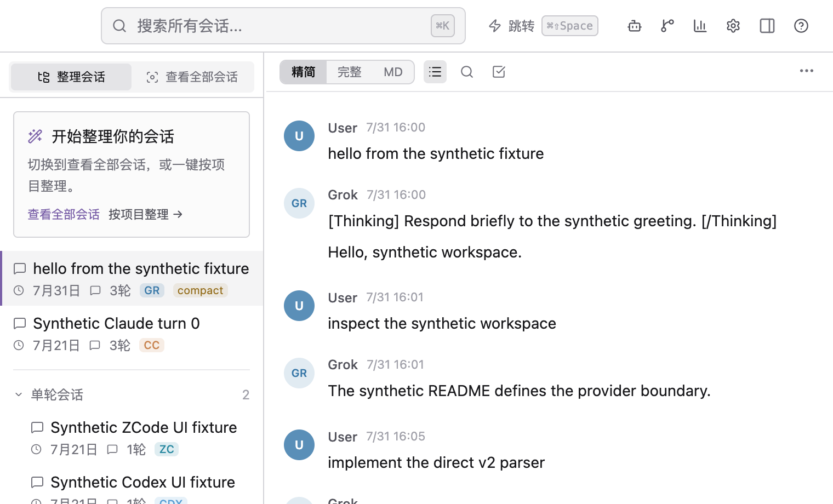Viewport: 833px width, 504px height.
Task: Select the MD view mode
Action: pos(393,72)
